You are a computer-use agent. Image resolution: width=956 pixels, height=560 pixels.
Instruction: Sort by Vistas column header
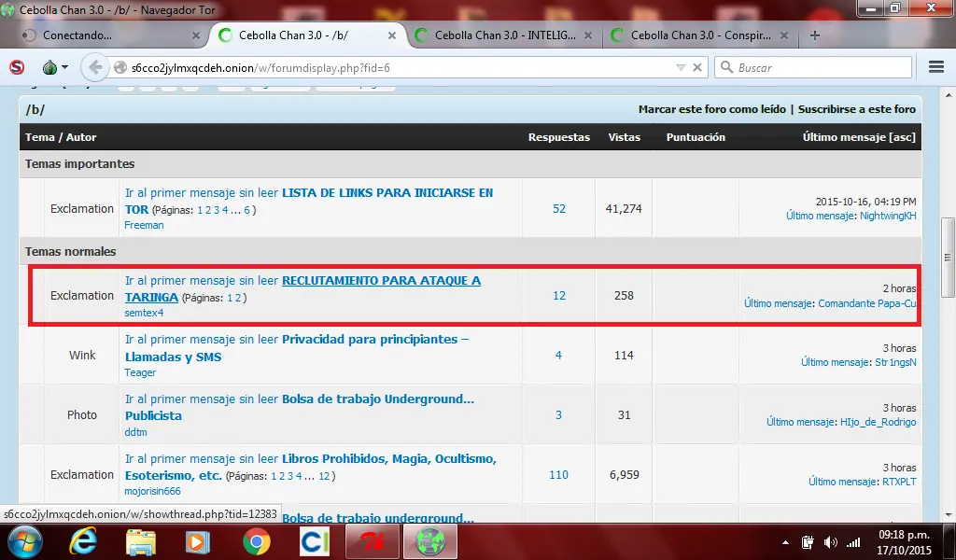pos(625,137)
